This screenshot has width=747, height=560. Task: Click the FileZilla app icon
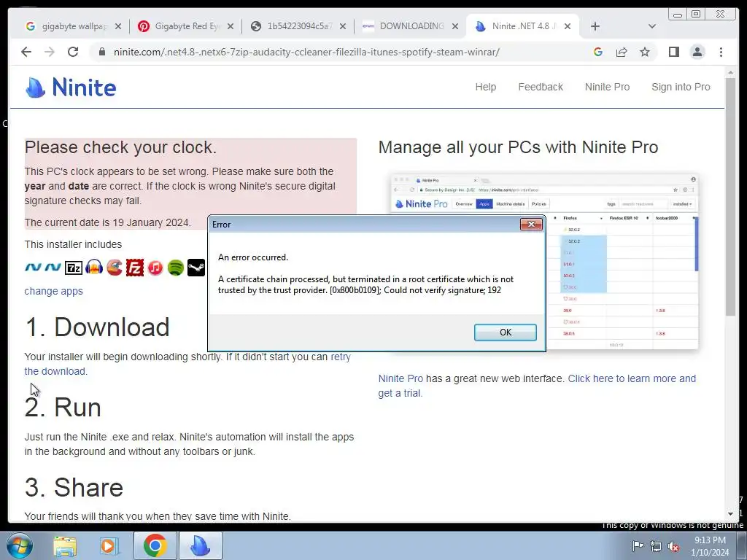pyautogui.click(x=135, y=268)
